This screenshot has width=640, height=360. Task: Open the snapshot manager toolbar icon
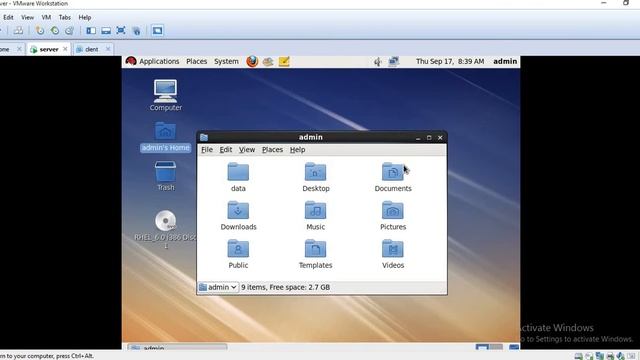pyautogui.click(x=69, y=31)
